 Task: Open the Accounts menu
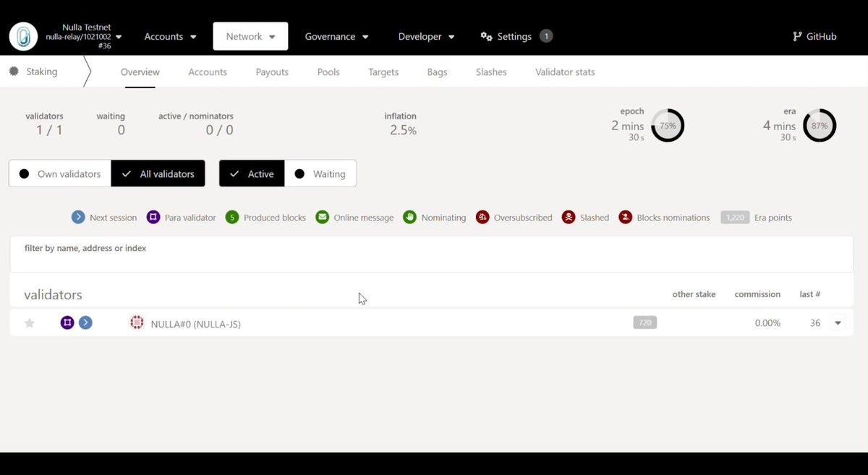pos(170,36)
